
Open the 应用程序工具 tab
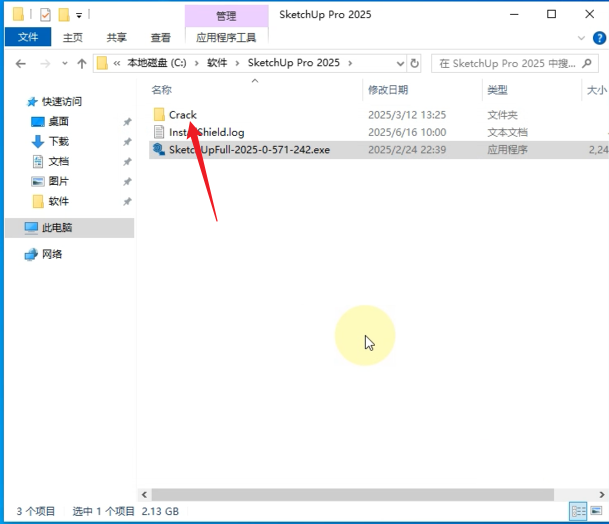pos(226,38)
